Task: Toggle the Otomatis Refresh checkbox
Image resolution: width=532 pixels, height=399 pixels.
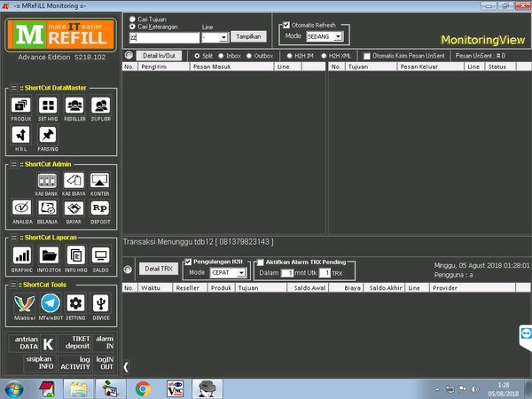Action: pos(286,25)
